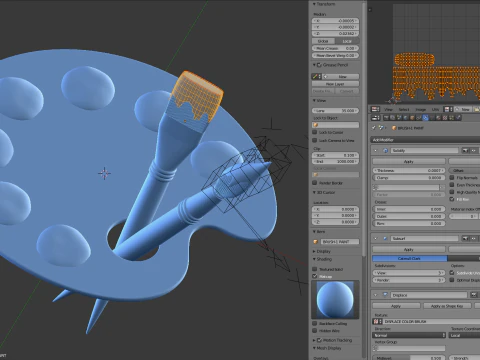This screenshot has height=360, width=480.
Task: Open the Render properties tab icon
Action: click(x=386, y=118)
